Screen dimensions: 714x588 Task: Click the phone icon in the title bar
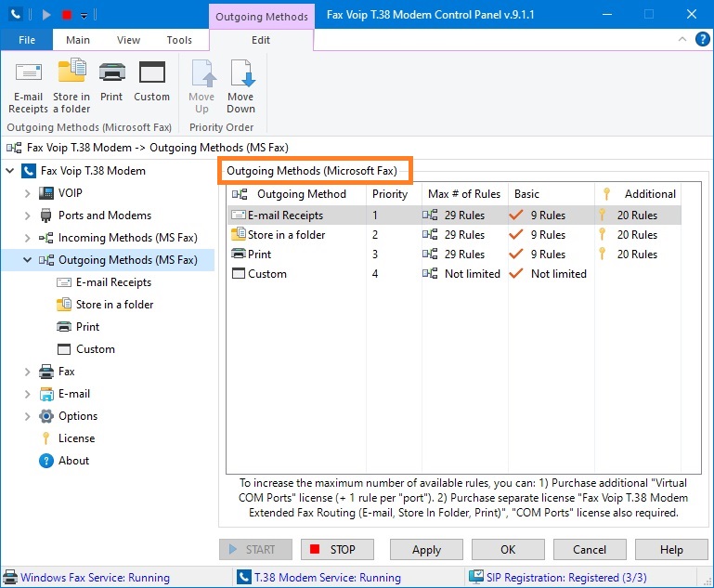16,14
